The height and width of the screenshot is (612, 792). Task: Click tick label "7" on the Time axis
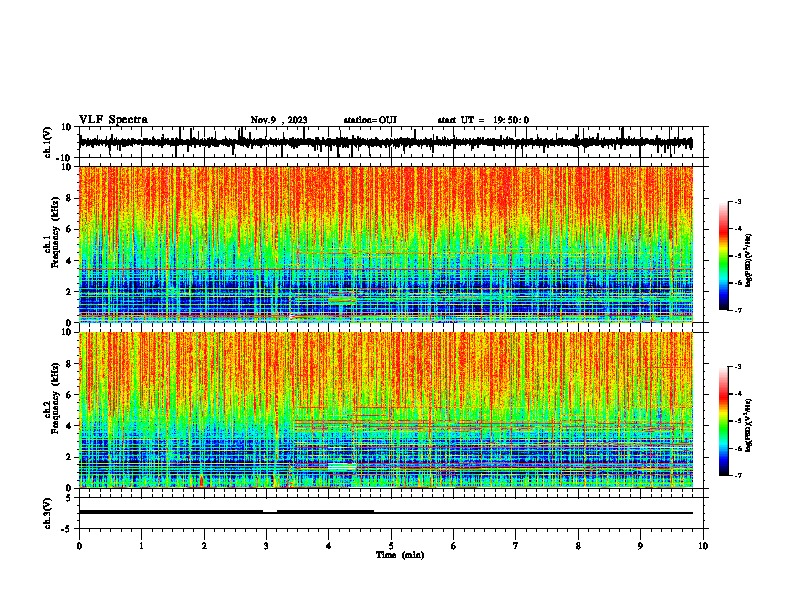tap(516, 546)
